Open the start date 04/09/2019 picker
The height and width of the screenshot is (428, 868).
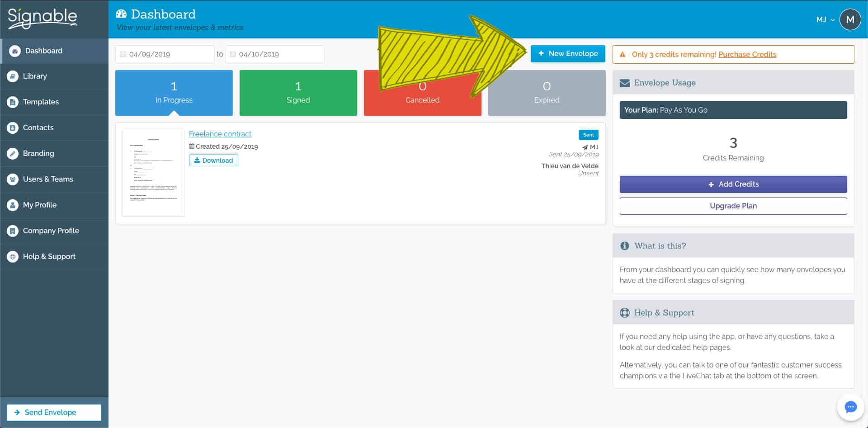[x=165, y=54]
